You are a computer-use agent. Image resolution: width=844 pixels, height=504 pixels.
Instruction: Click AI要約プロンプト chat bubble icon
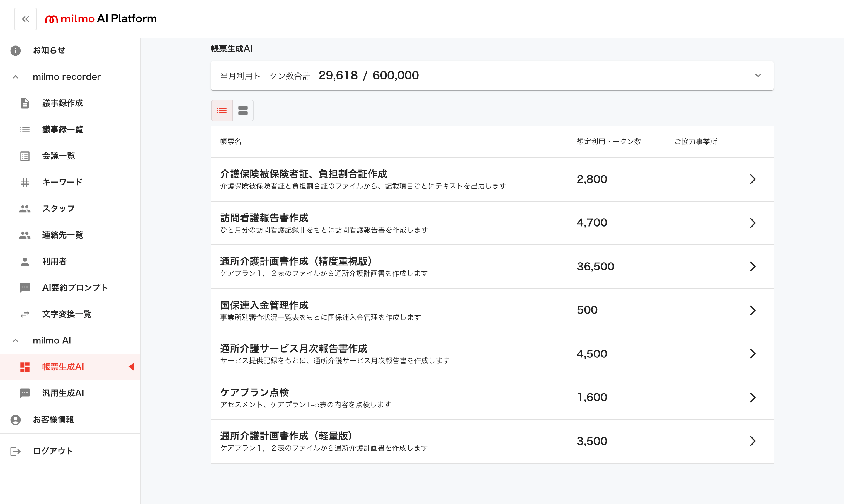pyautogui.click(x=25, y=288)
